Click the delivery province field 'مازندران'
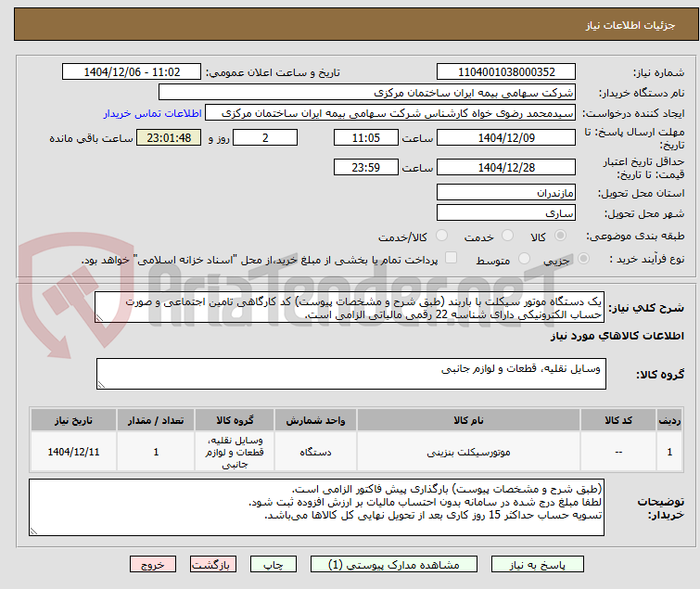 pos(506,193)
